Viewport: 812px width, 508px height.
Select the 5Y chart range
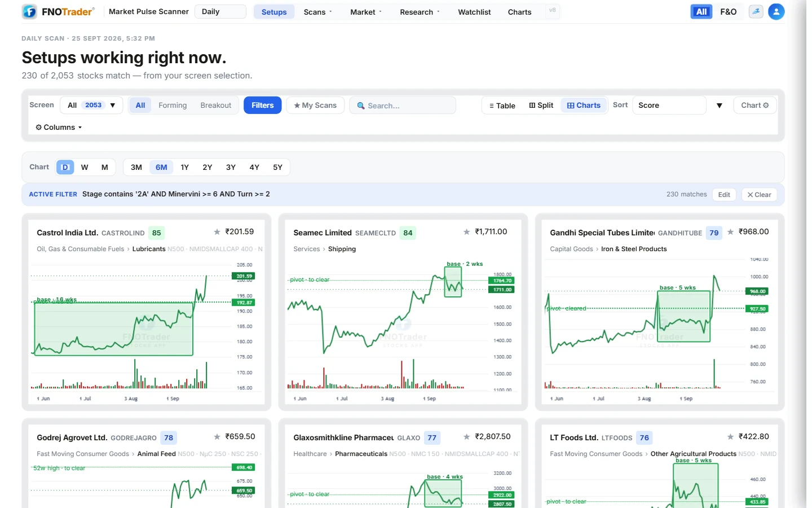tap(278, 167)
